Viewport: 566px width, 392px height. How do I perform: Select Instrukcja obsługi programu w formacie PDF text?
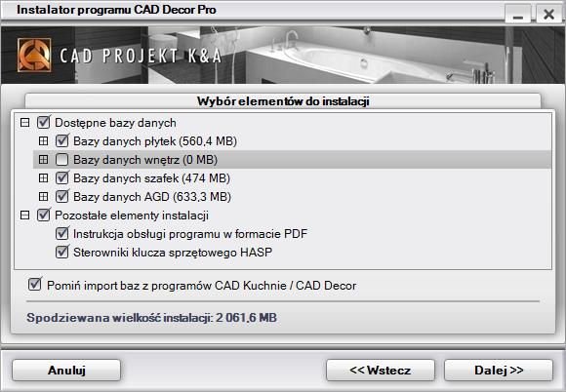[x=190, y=234]
